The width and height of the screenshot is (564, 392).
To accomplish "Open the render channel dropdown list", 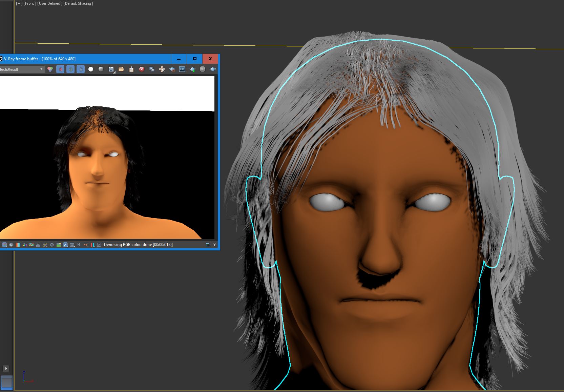I will coord(41,69).
